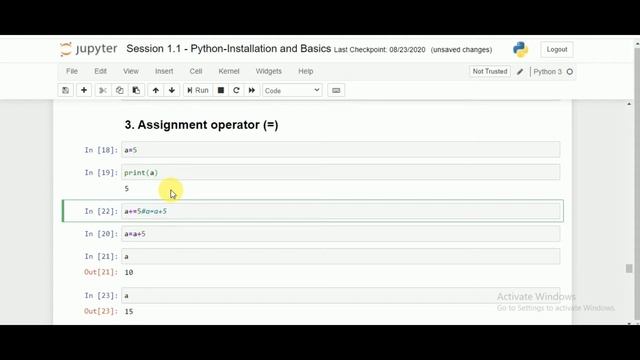Click the output value 15
The image size is (640, 360).
(129, 311)
